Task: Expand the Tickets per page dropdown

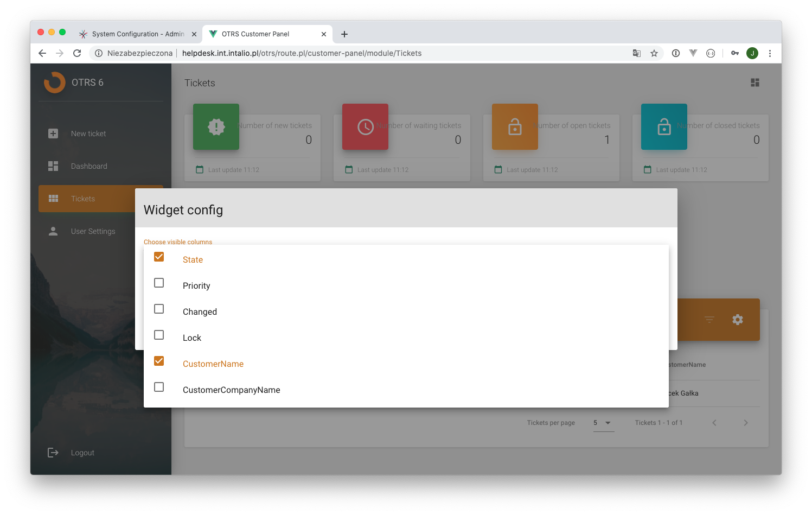Action: click(604, 423)
